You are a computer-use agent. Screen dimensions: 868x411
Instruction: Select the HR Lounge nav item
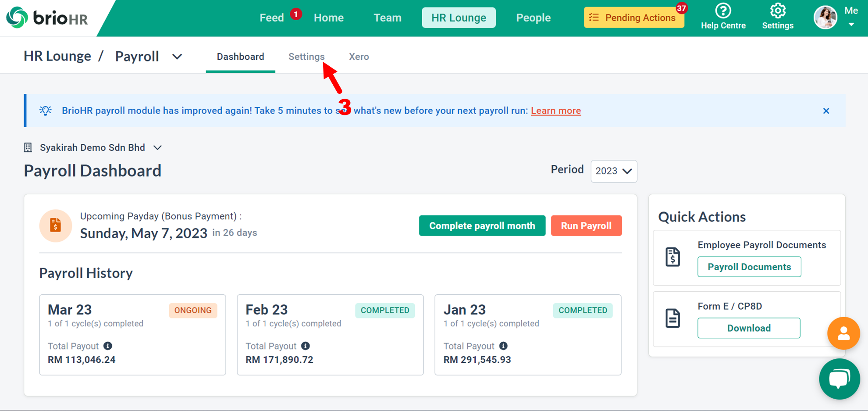459,18
